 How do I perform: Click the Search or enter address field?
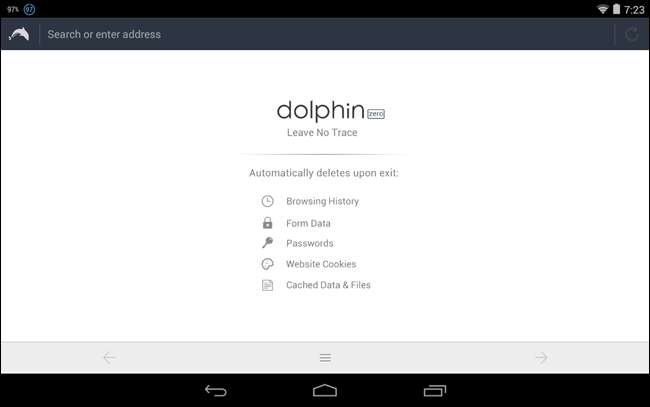tap(326, 34)
